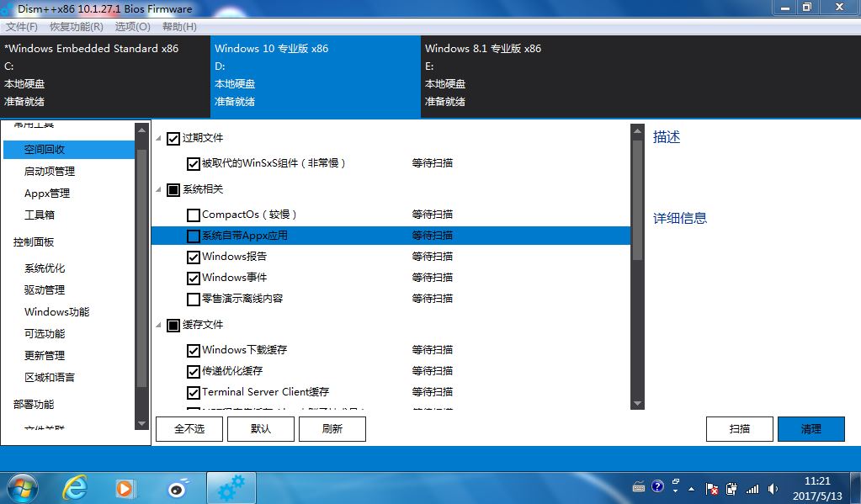Check the 系统自带Appx应用 checkbox
The width and height of the screenshot is (861, 504).
194,236
